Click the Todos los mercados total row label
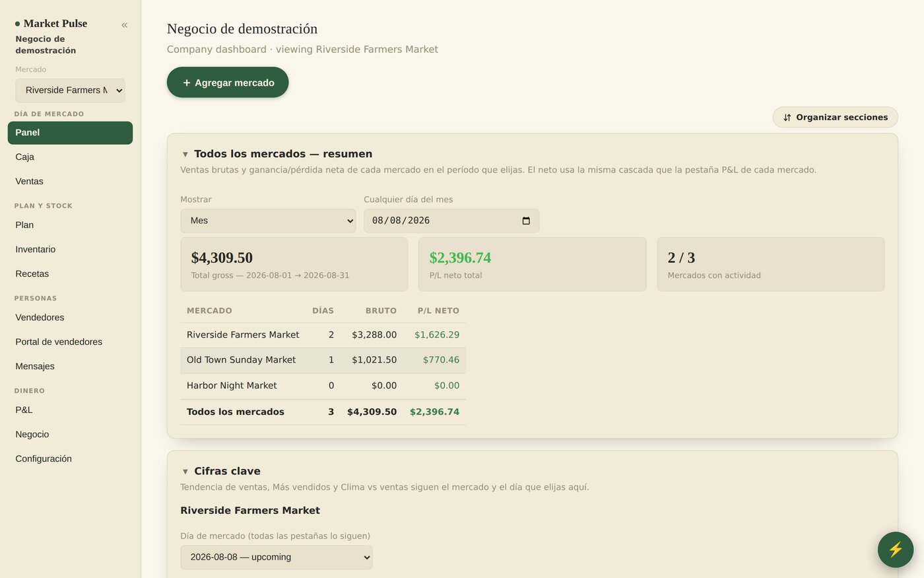This screenshot has height=578, width=924. click(x=236, y=412)
